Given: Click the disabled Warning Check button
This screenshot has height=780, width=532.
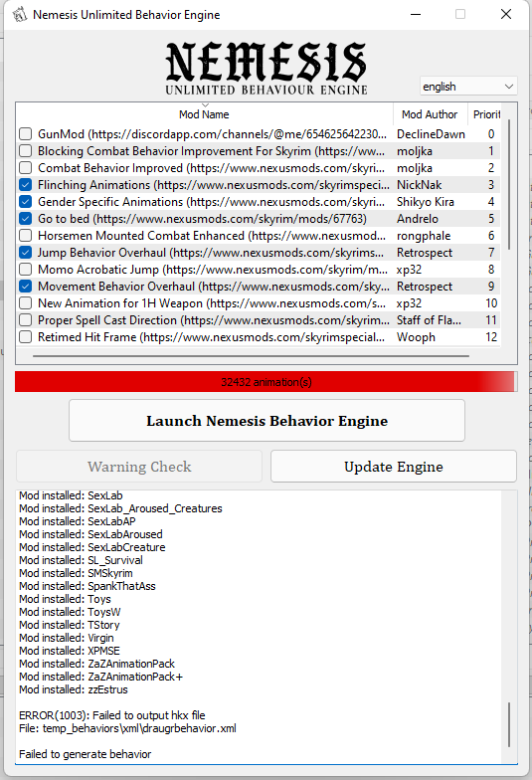Looking at the screenshot, I should tap(139, 467).
